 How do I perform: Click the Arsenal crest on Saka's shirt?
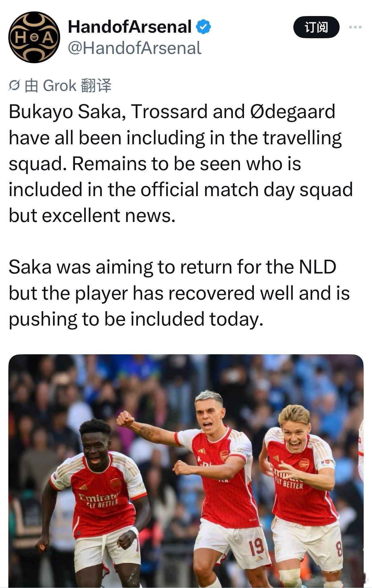click(x=115, y=483)
